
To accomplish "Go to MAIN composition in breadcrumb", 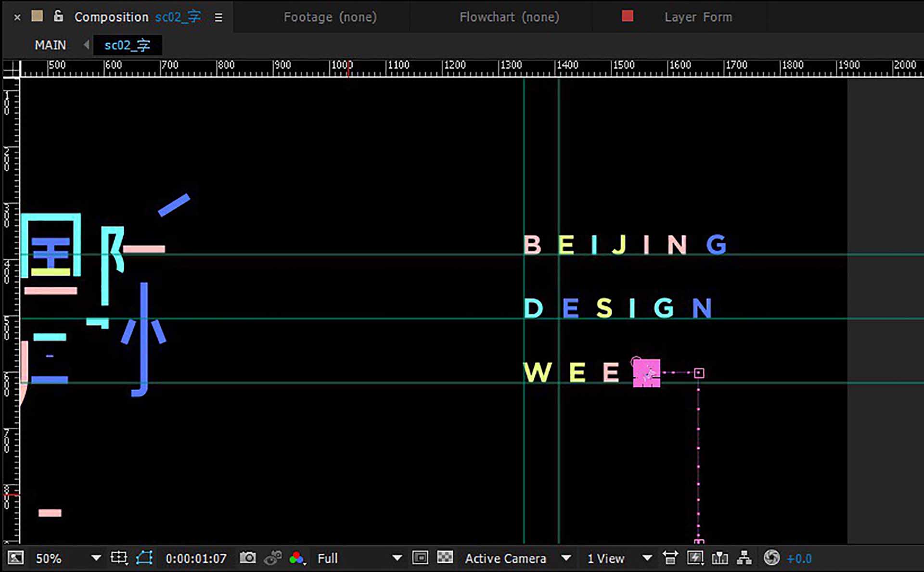I will pos(50,45).
